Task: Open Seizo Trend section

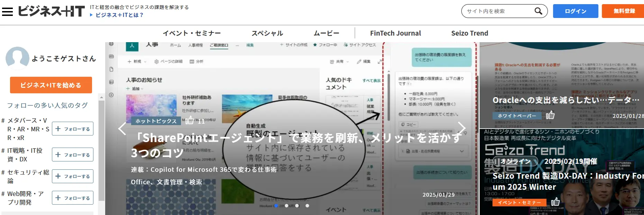Action: pos(470,33)
